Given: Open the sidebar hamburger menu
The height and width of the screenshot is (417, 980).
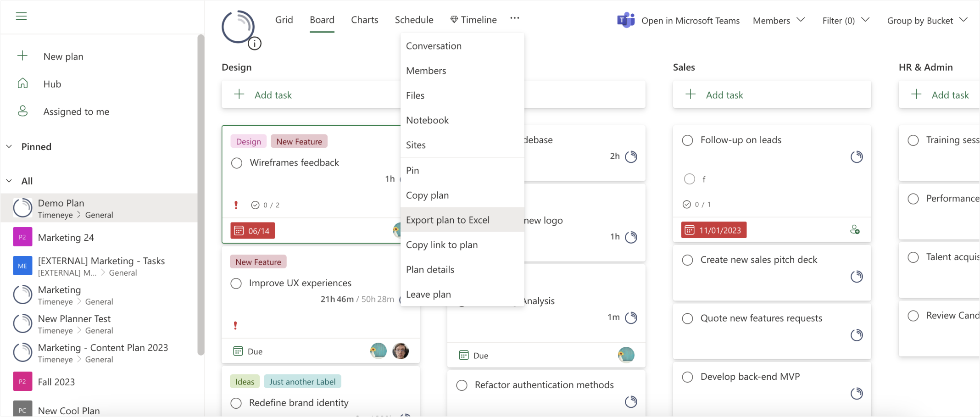Looking at the screenshot, I should coord(21,16).
